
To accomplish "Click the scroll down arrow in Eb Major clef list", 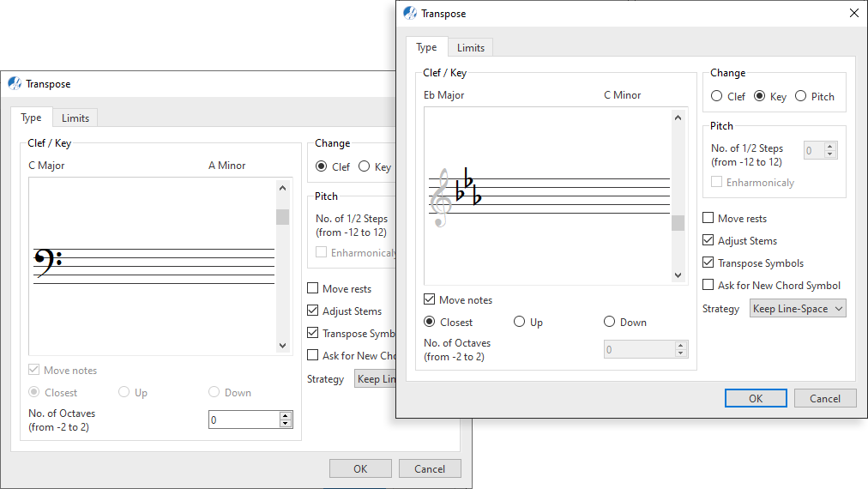I will (x=678, y=275).
